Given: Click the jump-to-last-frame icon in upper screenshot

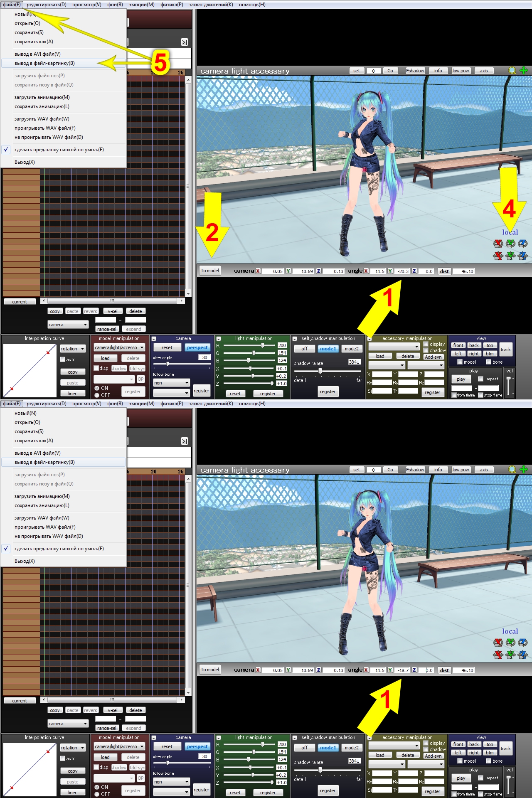Looking at the screenshot, I should (x=185, y=42).
